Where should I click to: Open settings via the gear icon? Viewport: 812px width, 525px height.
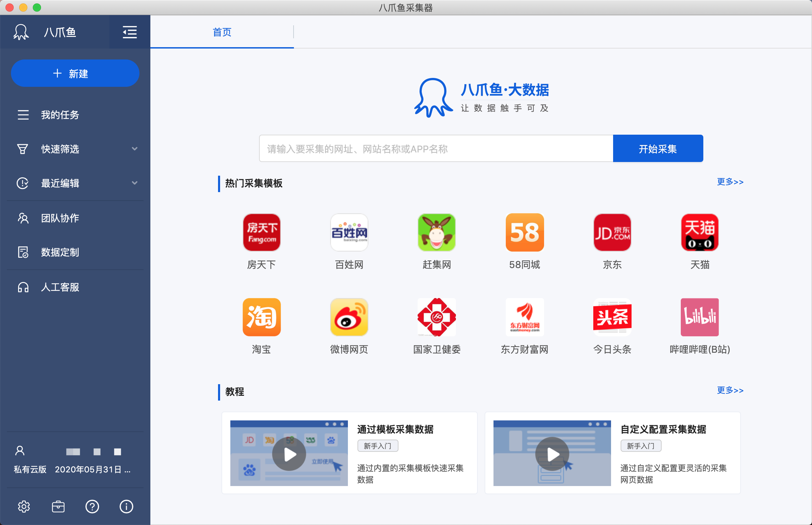click(x=24, y=507)
